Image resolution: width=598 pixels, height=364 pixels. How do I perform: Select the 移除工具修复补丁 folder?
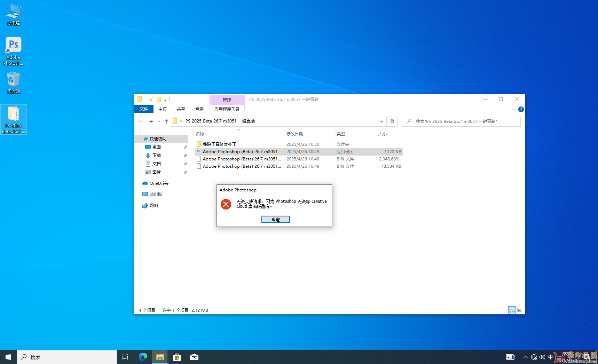299,144
